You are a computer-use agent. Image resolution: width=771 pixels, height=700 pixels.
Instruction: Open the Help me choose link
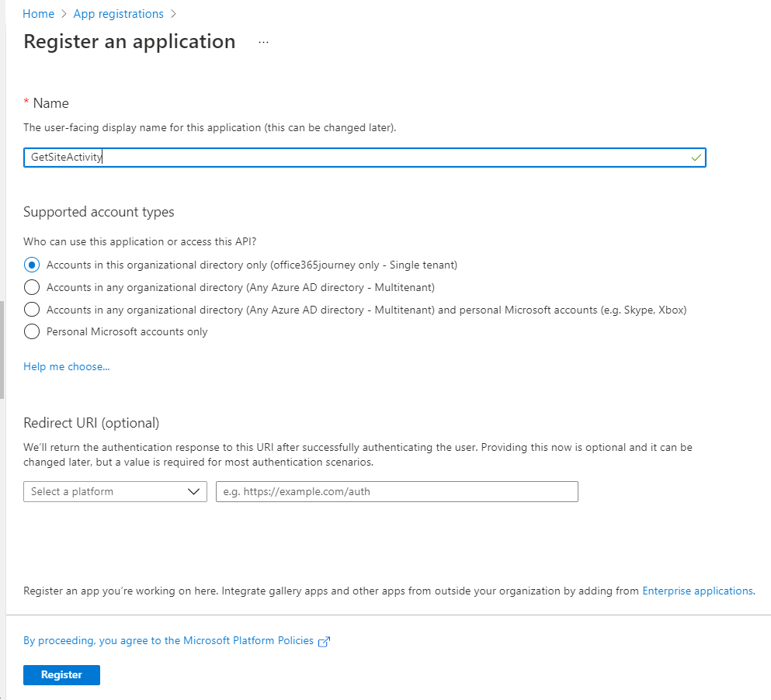[x=66, y=367]
